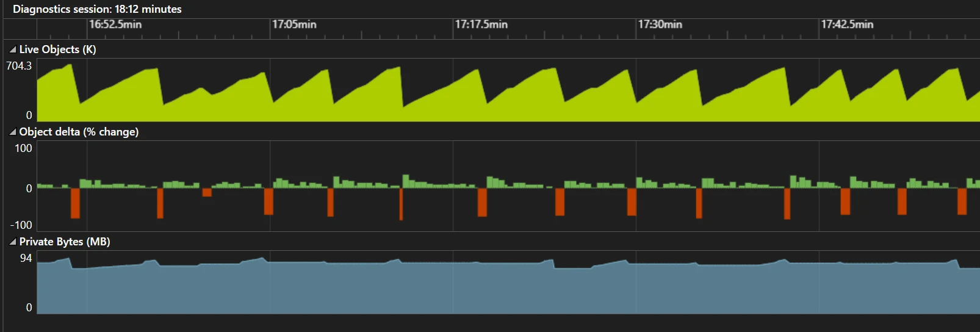980x332 pixels.
Task: Click the 94 max value on Private Bytes axis
Action: coord(26,258)
